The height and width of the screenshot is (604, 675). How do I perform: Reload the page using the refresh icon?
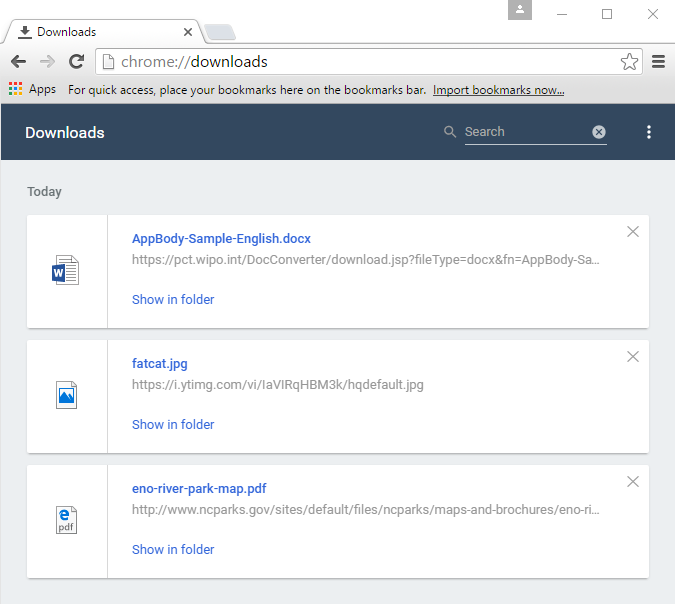tap(76, 62)
